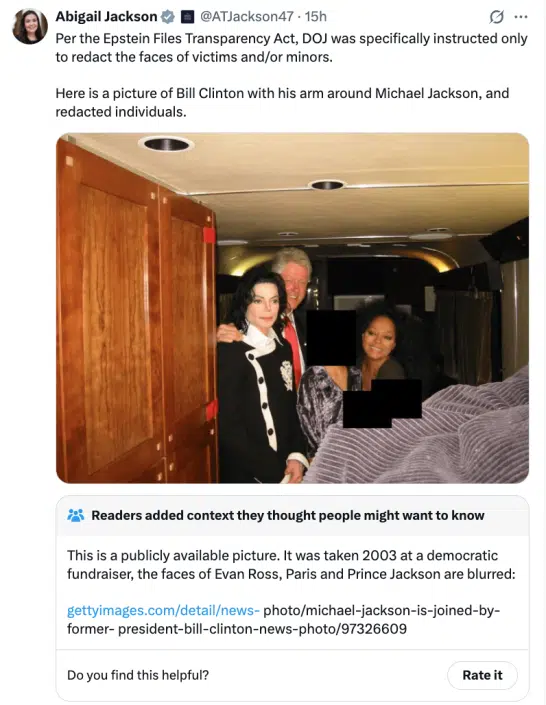Click the Do you find this helpful? text
Image resolution: width=546 pixels, height=705 pixels.
(x=138, y=675)
